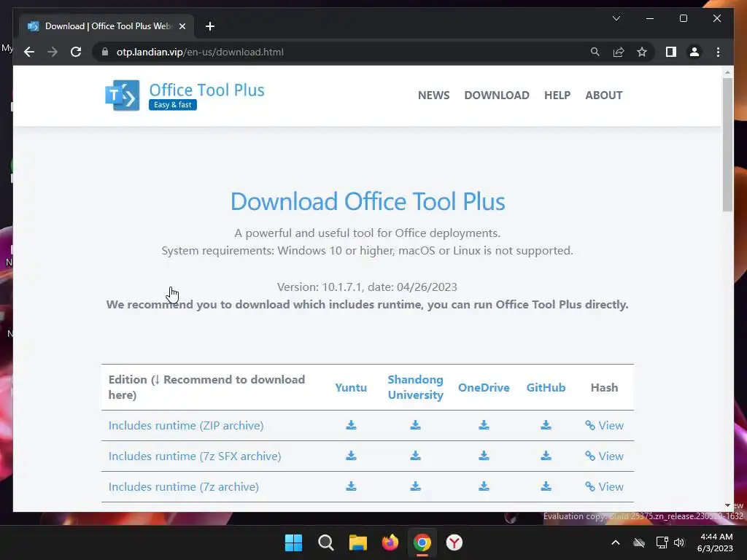747x560 pixels.
Task: Open Chrome three-dot menu
Action: [x=718, y=52]
